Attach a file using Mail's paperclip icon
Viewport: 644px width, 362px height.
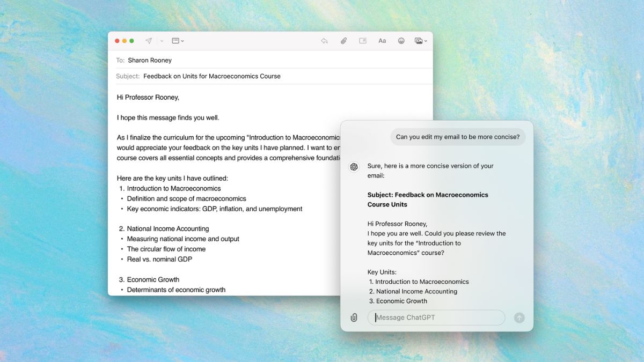[x=343, y=40]
